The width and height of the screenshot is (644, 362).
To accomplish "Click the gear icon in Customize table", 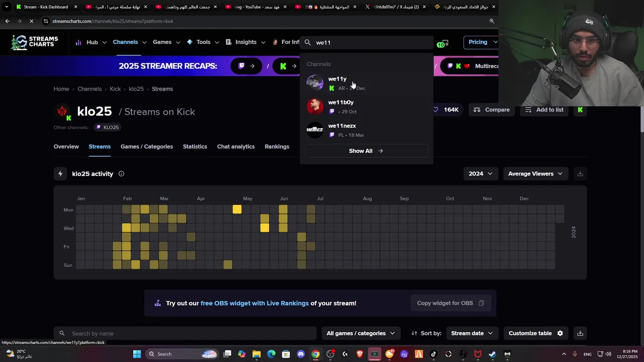I will pyautogui.click(x=560, y=333).
